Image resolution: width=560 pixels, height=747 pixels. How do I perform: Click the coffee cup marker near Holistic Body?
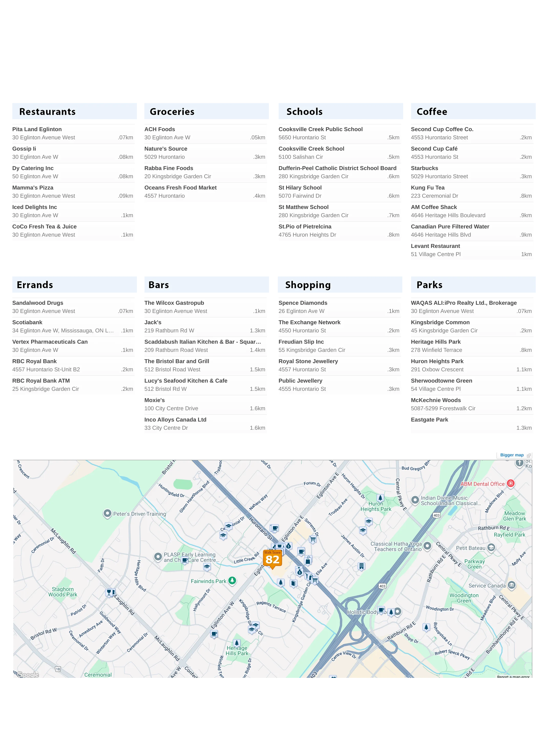coord(381,610)
